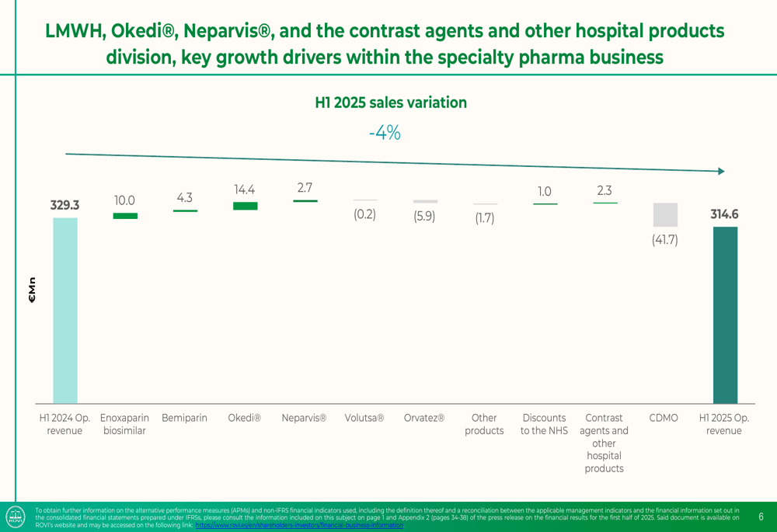This screenshot has width=777, height=532.
Task: Click the Bemiparin axis label
Action: click(184, 418)
